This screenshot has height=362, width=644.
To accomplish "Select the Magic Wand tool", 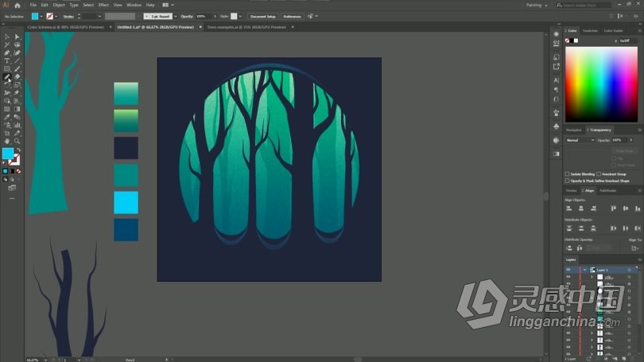I will pos(7,45).
